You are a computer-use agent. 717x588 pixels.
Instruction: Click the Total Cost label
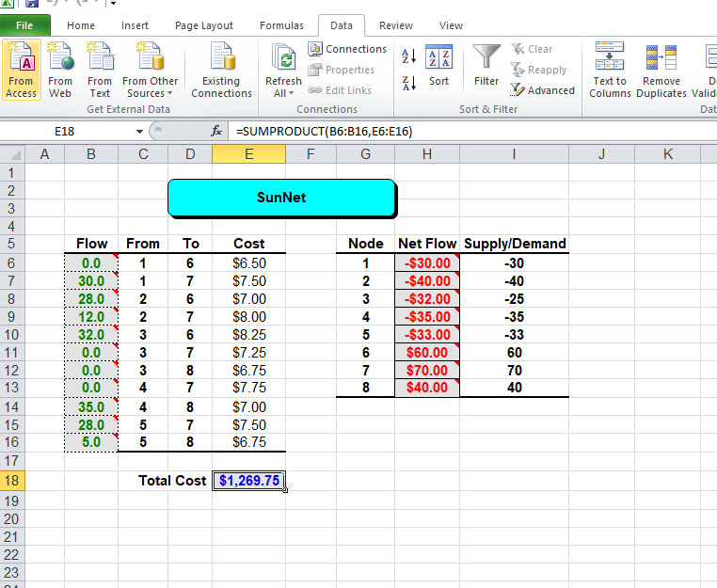click(x=172, y=481)
